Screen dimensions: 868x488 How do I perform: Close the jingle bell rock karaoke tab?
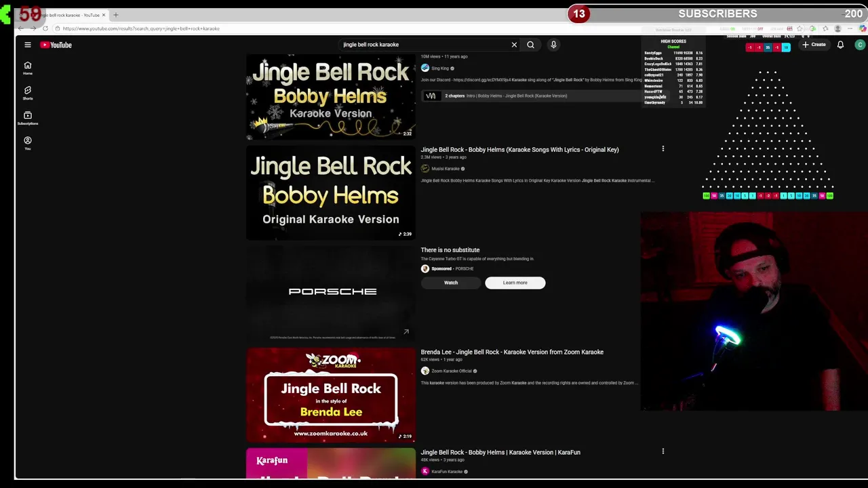point(104,15)
